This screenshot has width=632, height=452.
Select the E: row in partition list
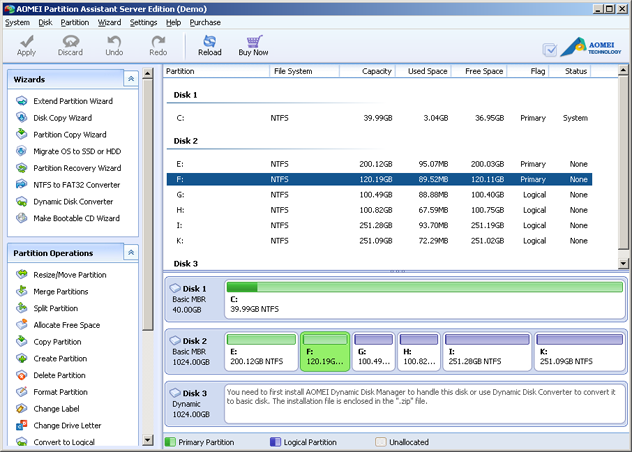click(379, 164)
